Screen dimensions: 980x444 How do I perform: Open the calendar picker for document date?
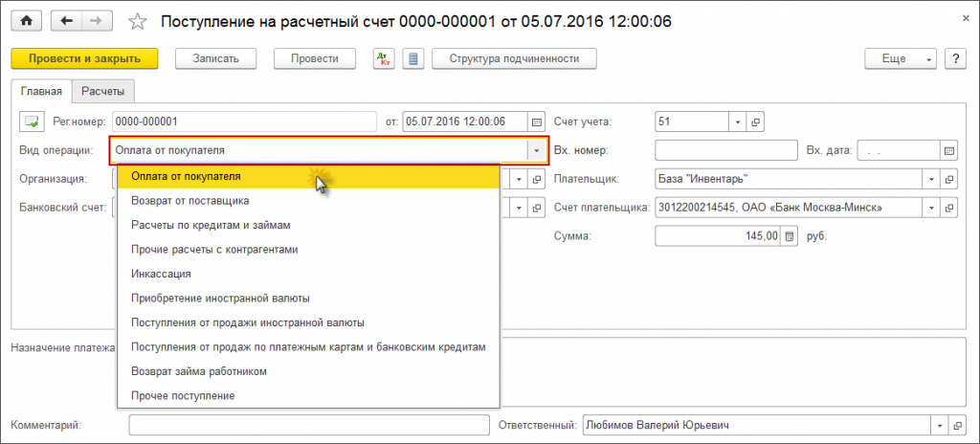pos(536,122)
